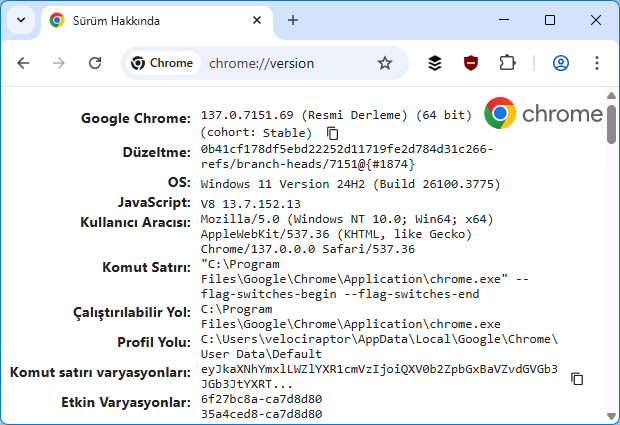Bookmark this page with star icon

[x=385, y=63]
